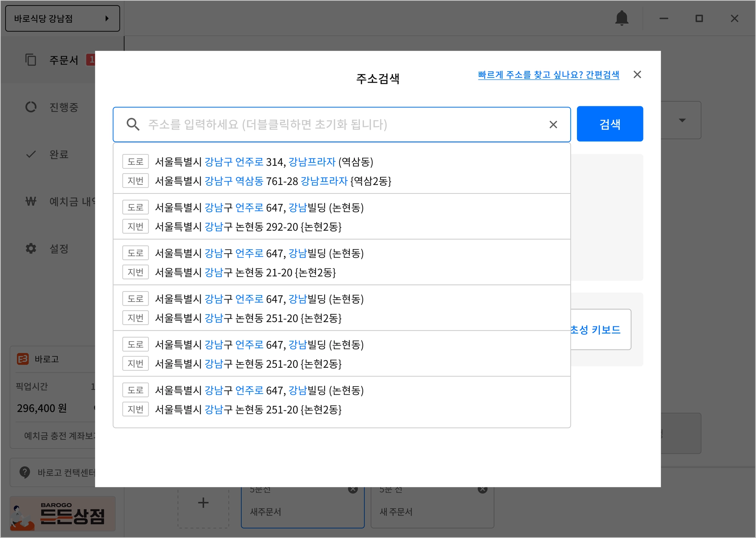Clear the address input with X icon
Image resolution: width=756 pixels, height=538 pixels.
pos(553,125)
